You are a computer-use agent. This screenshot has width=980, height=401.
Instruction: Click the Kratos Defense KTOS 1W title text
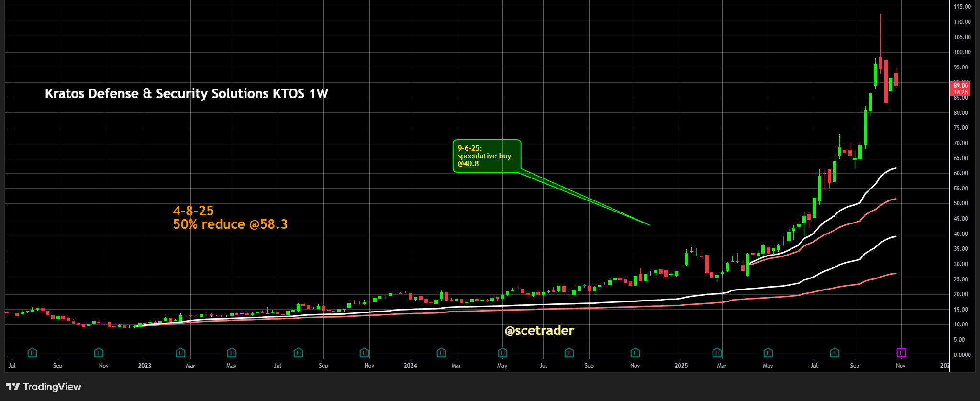pyautogui.click(x=186, y=93)
